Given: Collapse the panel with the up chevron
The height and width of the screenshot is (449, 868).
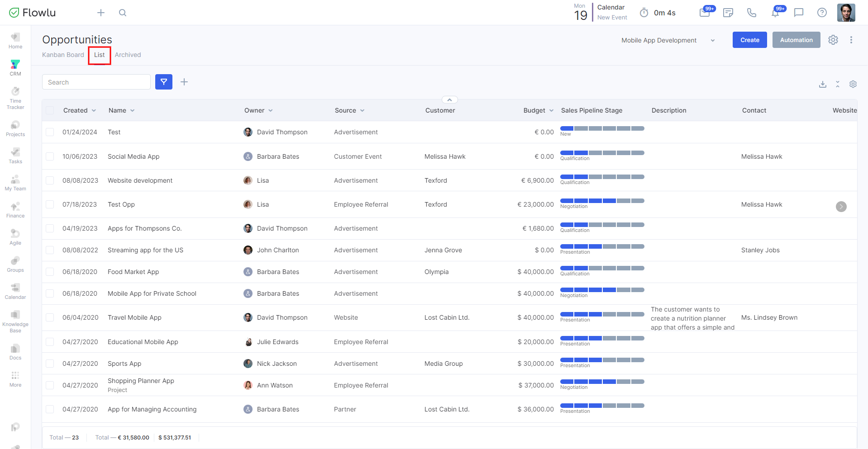Looking at the screenshot, I should (449, 99).
